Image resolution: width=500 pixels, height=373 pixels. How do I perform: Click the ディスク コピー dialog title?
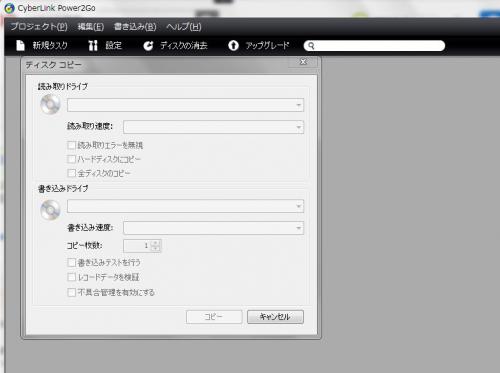click(53, 65)
